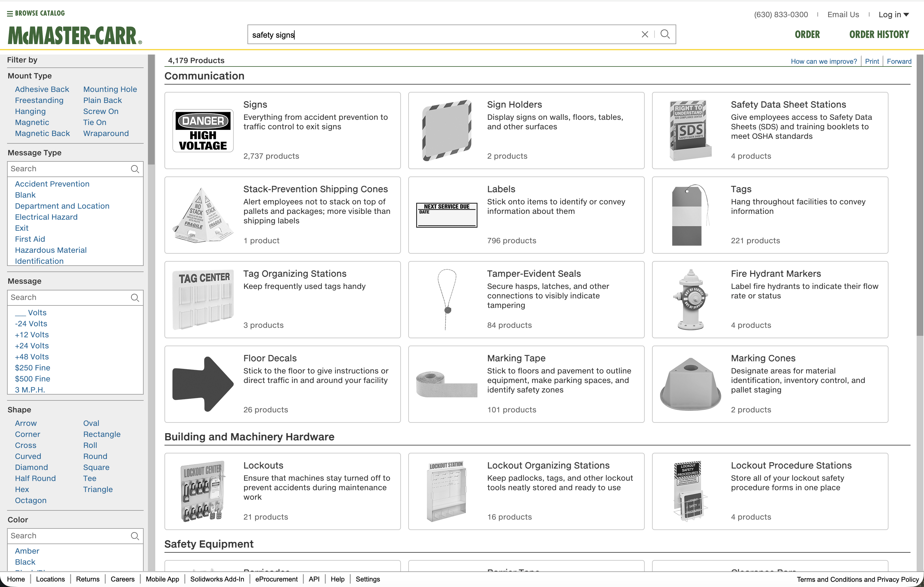Open the Floor Decals arrow thumbnail

click(203, 384)
